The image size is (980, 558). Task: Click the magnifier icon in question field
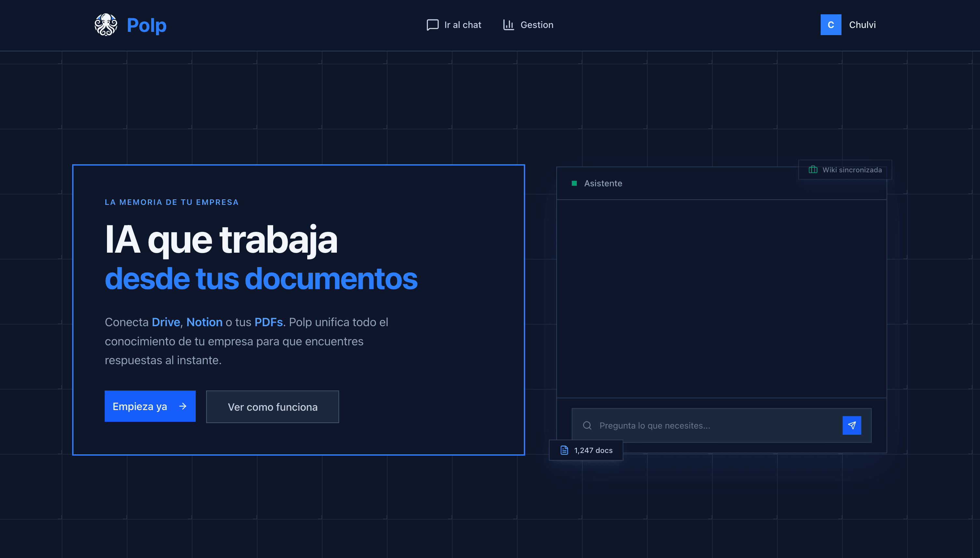[587, 425]
